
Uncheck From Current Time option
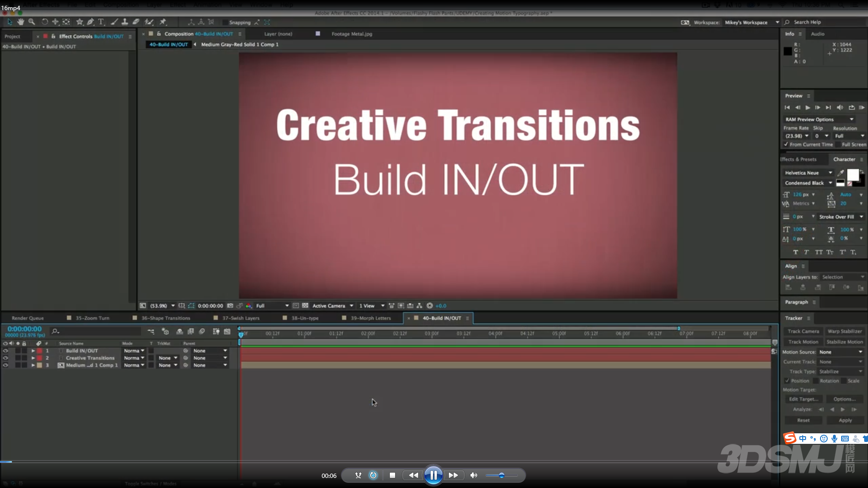click(786, 144)
